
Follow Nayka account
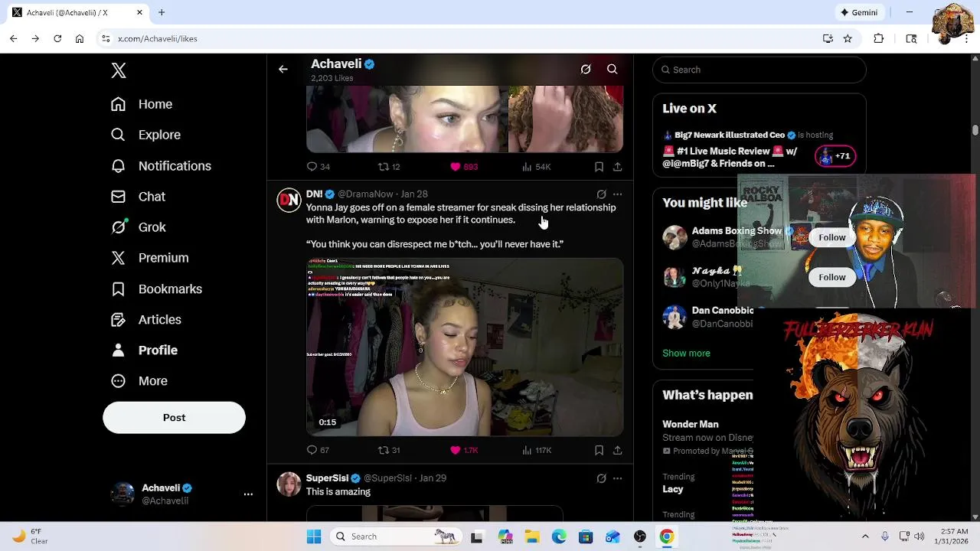831,277
